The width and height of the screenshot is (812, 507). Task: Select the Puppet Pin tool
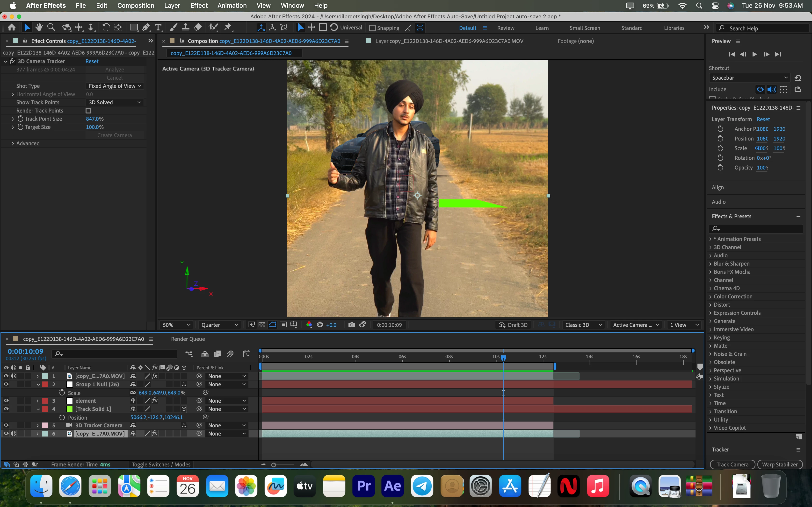[228, 28]
